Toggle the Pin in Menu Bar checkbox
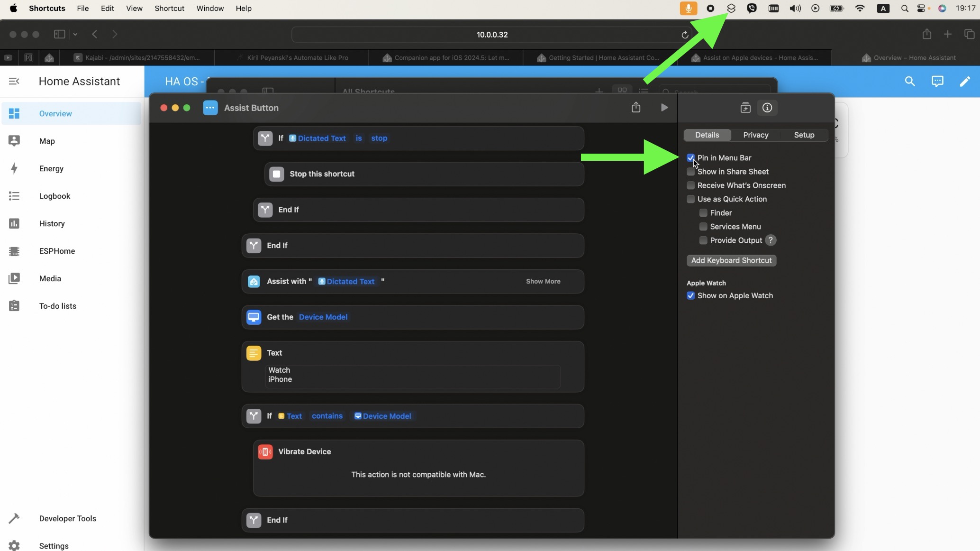The height and width of the screenshot is (551, 980). pyautogui.click(x=690, y=157)
